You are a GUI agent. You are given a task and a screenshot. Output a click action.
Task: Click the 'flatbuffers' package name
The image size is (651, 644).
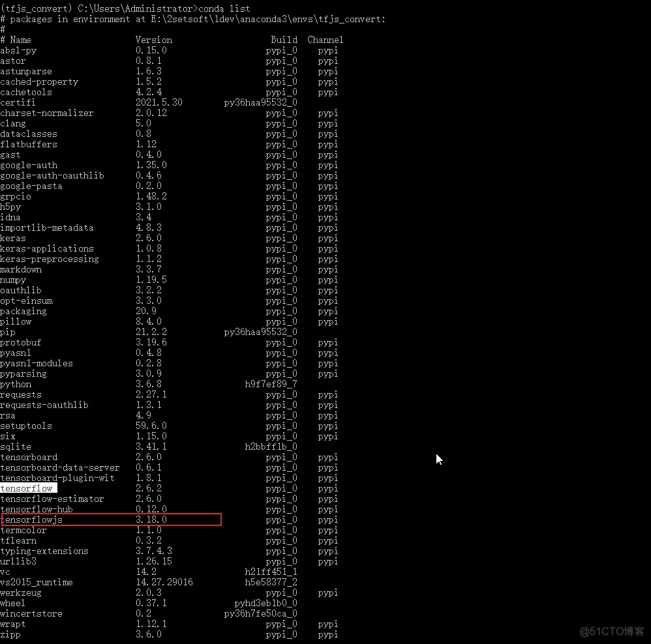click(x=29, y=145)
